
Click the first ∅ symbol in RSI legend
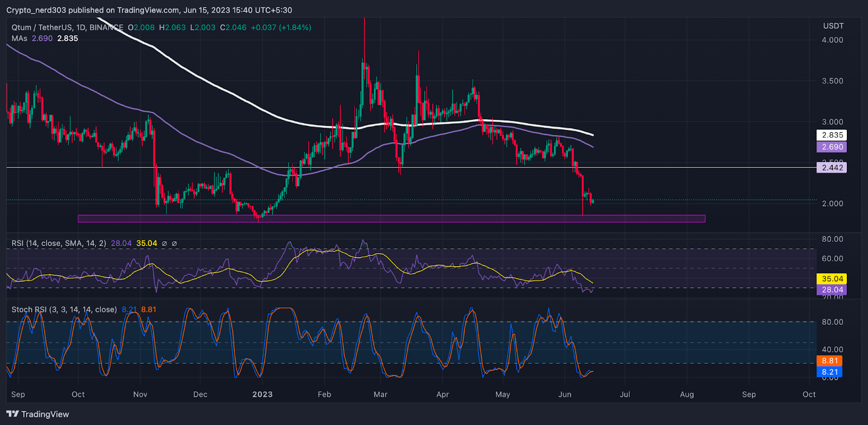tap(164, 243)
